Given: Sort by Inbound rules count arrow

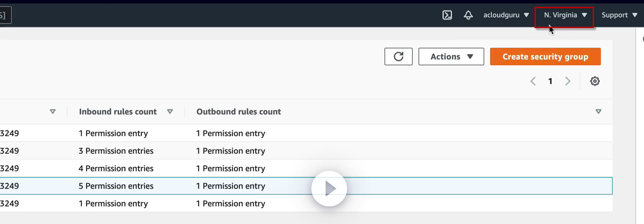Looking at the screenshot, I should click(170, 112).
